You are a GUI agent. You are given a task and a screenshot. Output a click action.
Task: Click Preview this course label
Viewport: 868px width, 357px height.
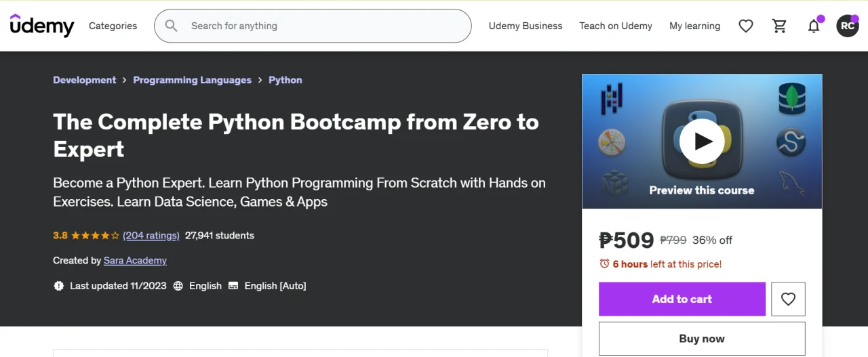pyautogui.click(x=702, y=190)
